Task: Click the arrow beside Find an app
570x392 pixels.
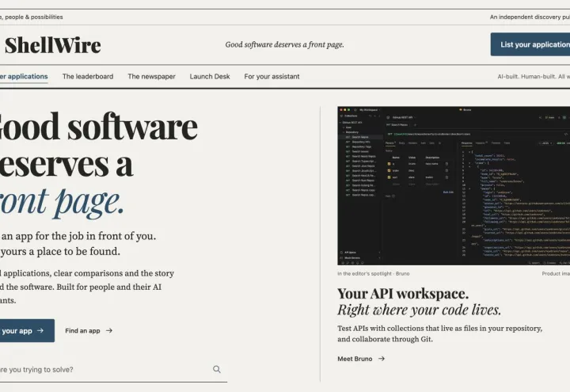Action: pyautogui.click(x=109, y=330)
